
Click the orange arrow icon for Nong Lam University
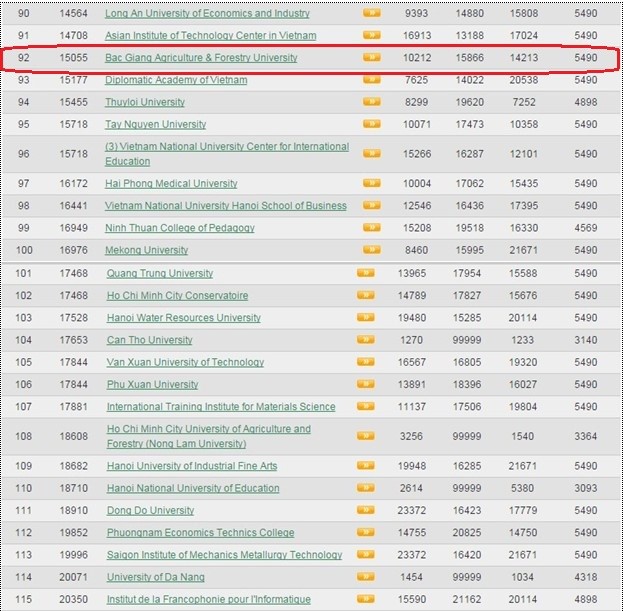(366, 436)
